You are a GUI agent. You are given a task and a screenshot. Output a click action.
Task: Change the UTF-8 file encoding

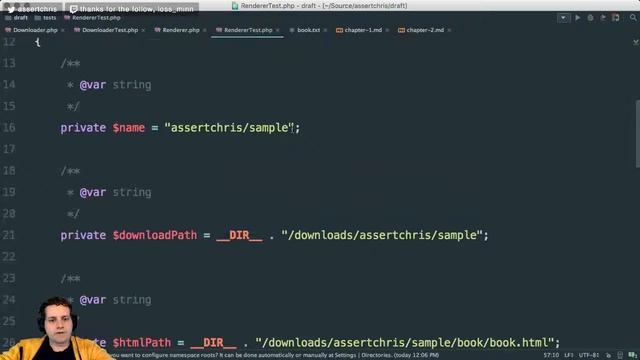(589, 356)
